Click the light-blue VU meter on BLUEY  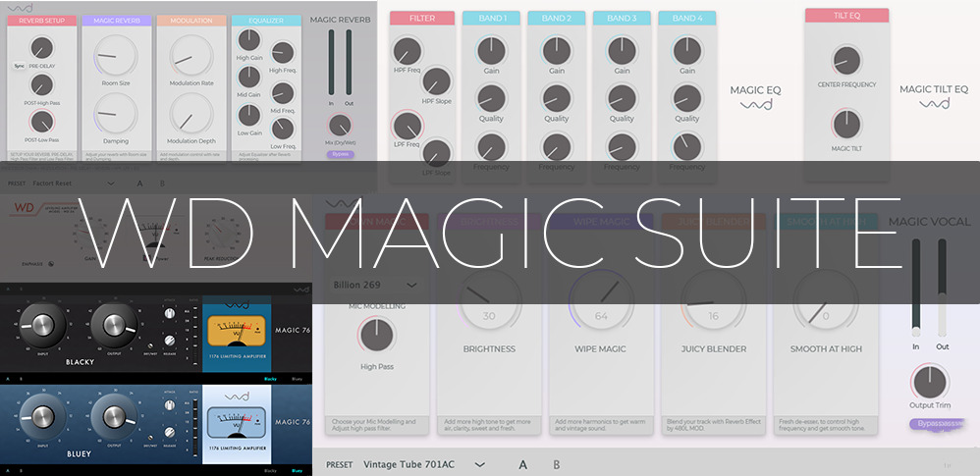237,420
